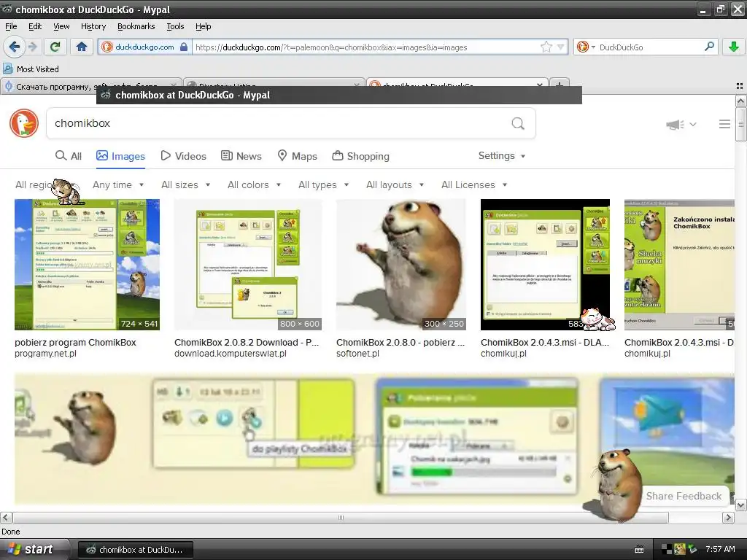Expand the All colors filter
The width and height of the screenshot is (747, 560).
[254, 184]
